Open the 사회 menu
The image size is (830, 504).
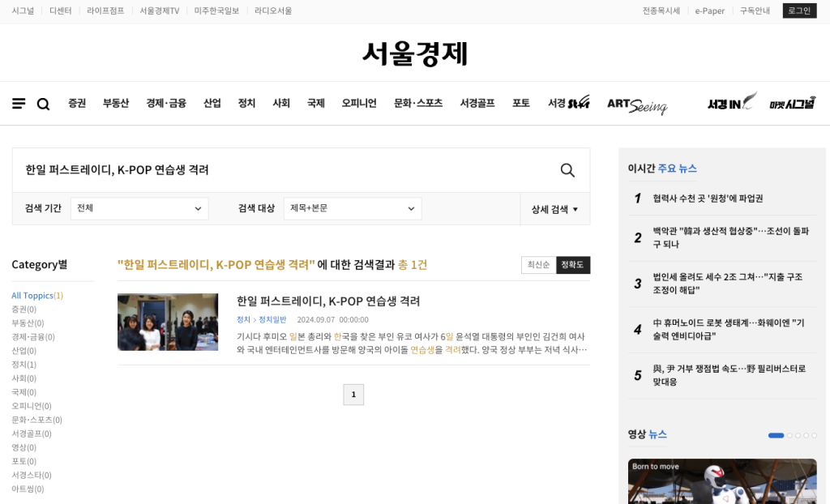(x=281, y=103)
